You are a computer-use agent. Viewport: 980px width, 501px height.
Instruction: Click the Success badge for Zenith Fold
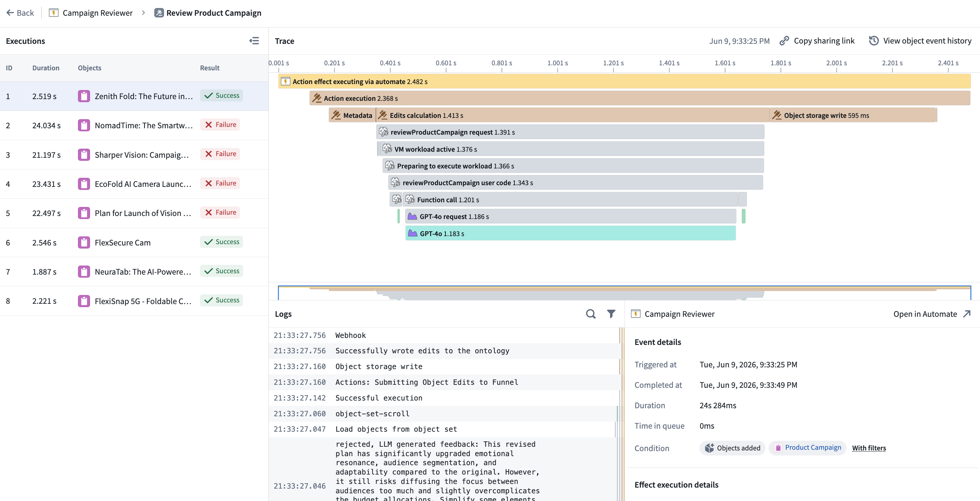tap(222, 95)
